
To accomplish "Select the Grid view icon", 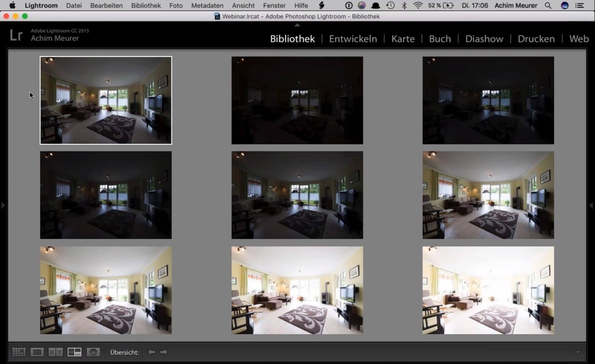I will point(19,352).
